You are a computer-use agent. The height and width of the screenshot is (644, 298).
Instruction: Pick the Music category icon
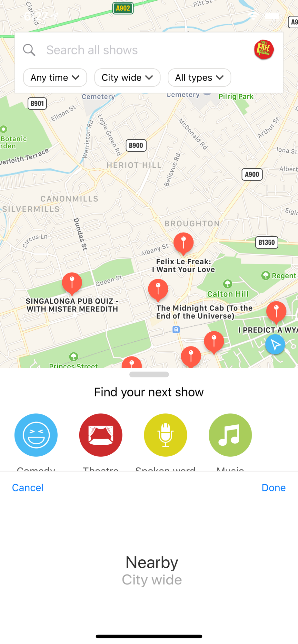[230, 435]
